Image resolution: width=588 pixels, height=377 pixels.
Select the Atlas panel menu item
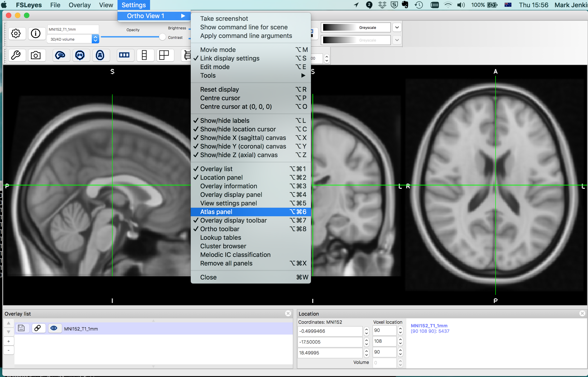[x=251, y=212]
